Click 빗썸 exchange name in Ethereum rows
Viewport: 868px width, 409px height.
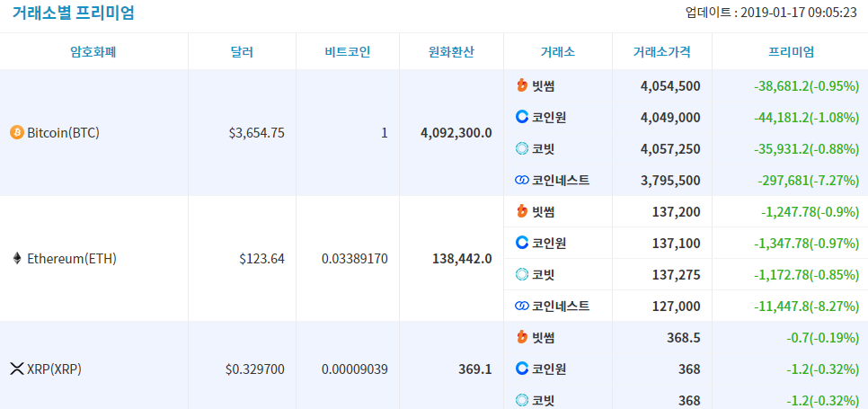coord(544,212)
